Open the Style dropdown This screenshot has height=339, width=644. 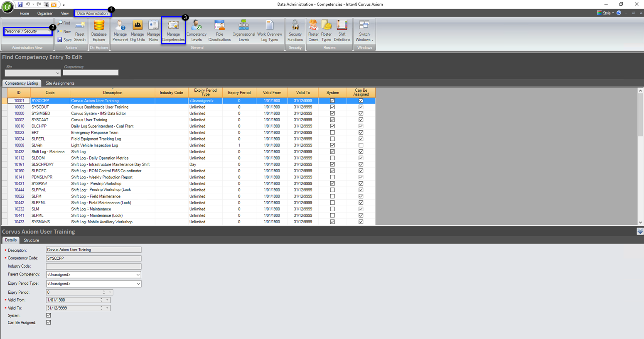[606, 13]
